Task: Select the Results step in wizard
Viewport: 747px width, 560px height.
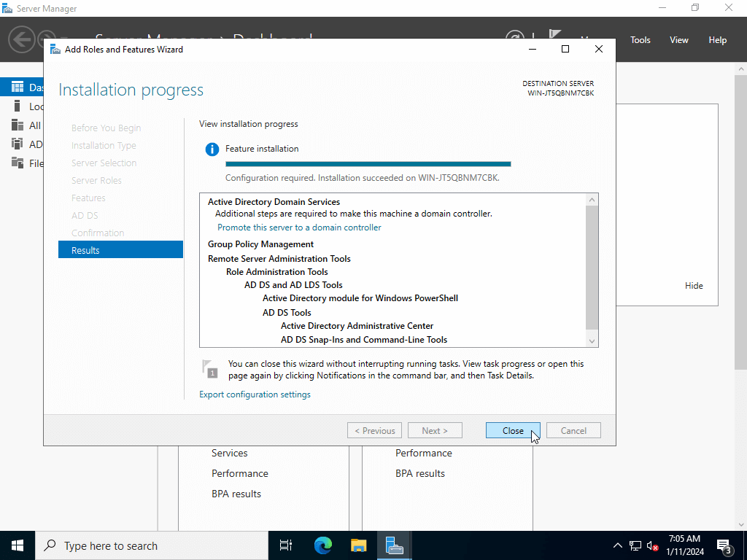Action: (120, 250)
